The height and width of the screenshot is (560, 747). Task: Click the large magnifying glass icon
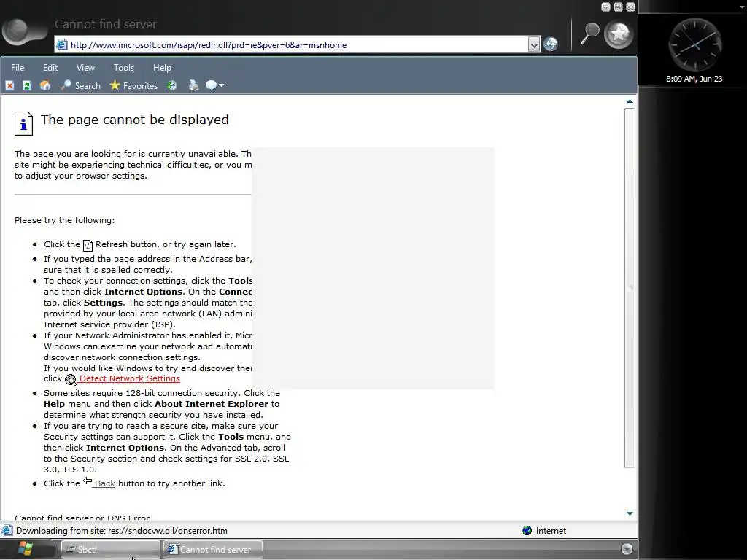click(589, 34)
